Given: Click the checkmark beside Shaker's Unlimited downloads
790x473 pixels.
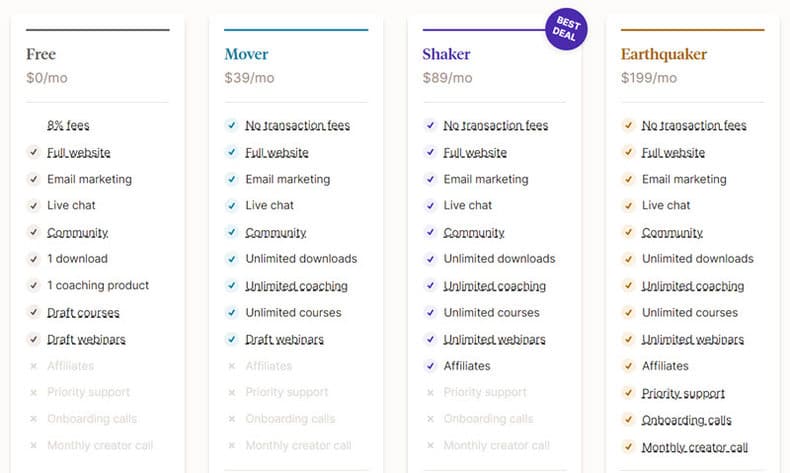Looking at the screenshot, I should (430, 259).
